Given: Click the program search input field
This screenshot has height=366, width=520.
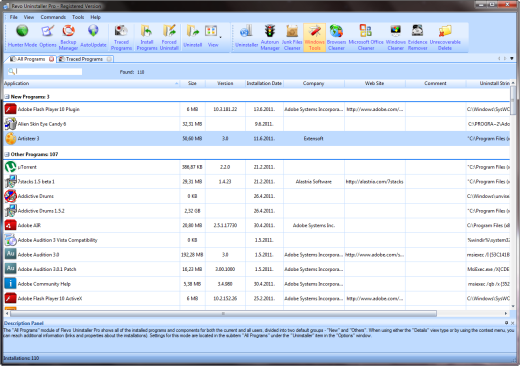Looking at the screenshot, I should coord(49,71).
